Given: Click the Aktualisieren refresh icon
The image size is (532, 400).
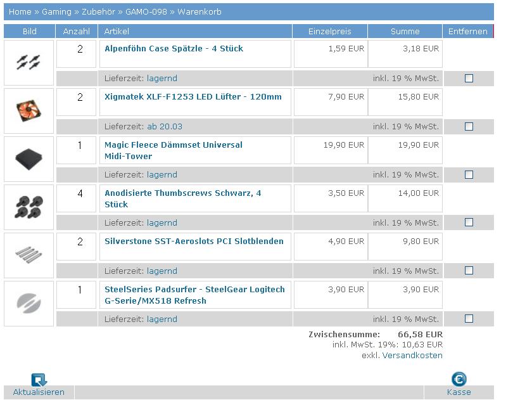Looking at the screenshot, I should coord(39,380).
